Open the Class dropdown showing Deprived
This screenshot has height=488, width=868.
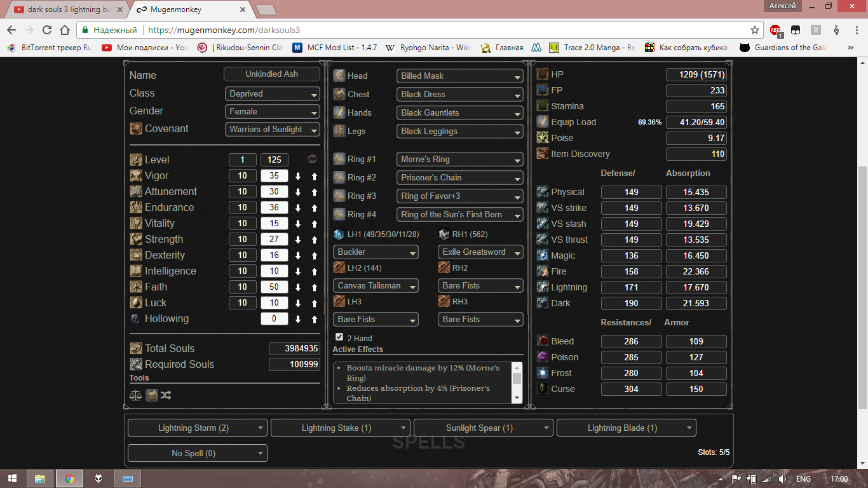pos(272,94)
